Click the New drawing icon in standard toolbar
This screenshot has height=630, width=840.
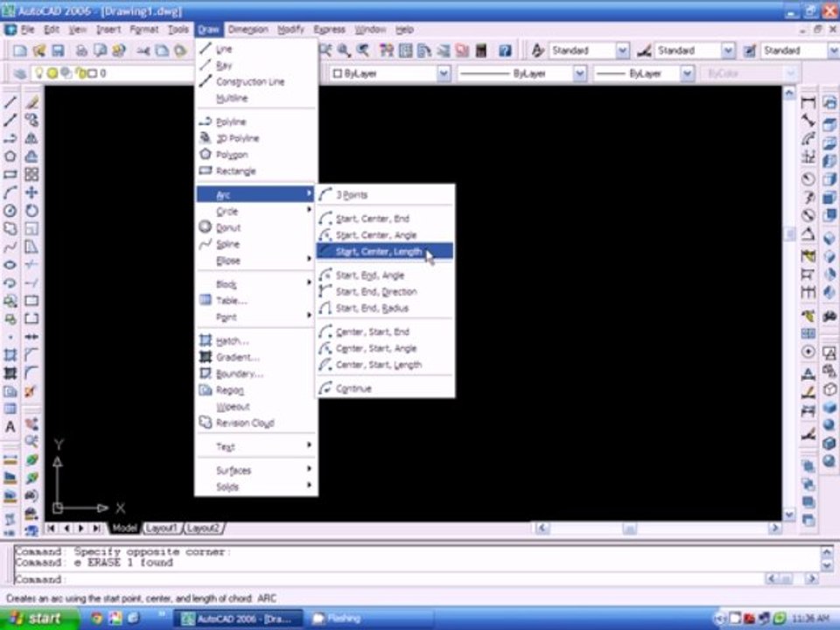pyautogui.click(x=20, y=51)
